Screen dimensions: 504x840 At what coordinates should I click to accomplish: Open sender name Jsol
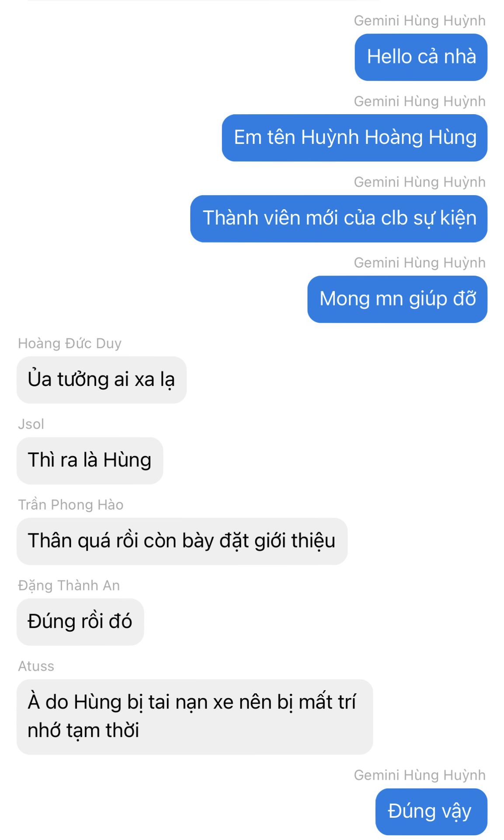pos(31,424)
